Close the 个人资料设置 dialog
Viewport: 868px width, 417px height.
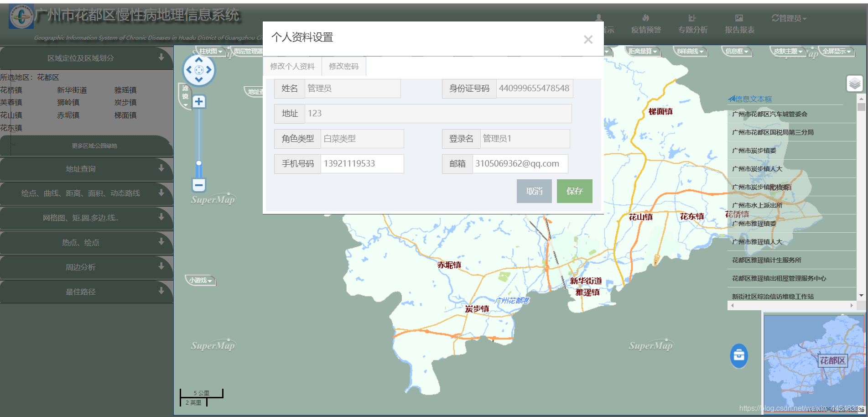coord(588,40)
